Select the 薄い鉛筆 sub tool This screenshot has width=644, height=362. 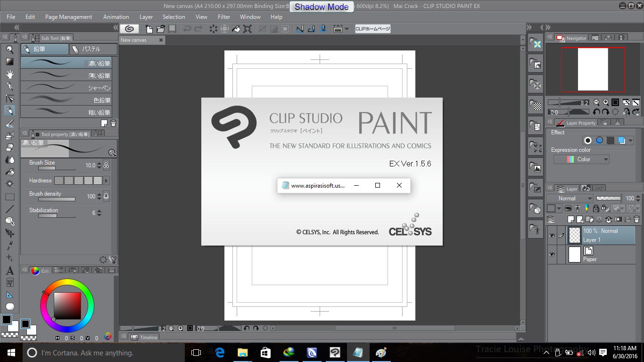[x=66, y=75]
